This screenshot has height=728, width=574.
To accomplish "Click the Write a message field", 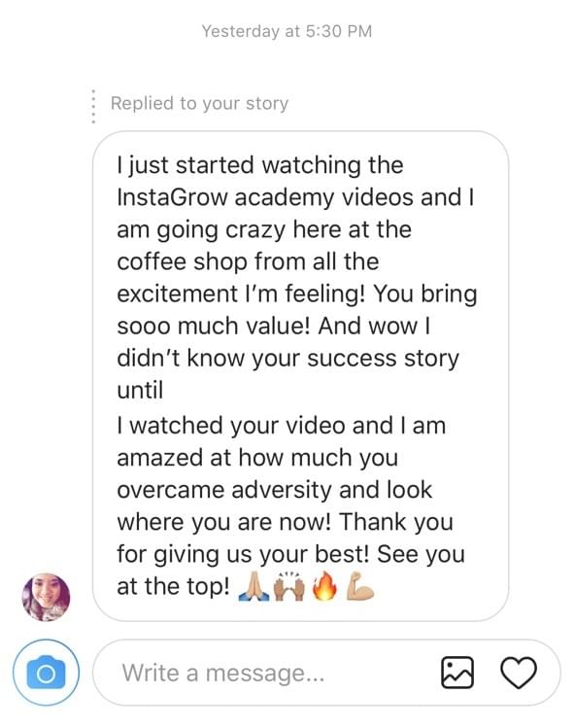I will [x=326, y=673].
